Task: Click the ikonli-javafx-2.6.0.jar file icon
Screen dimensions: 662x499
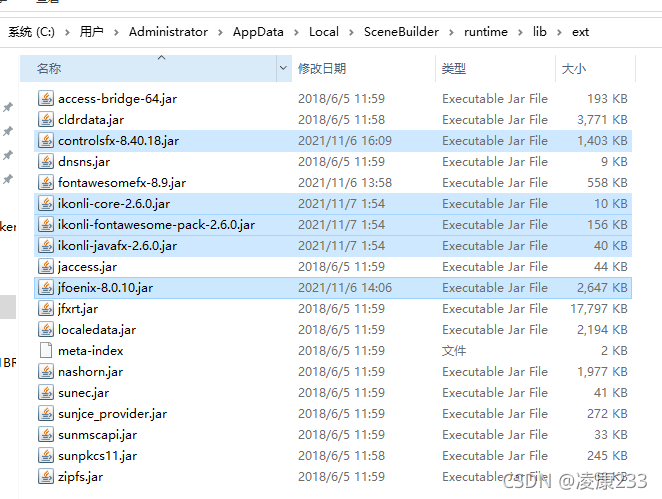Action: point(46,246)
